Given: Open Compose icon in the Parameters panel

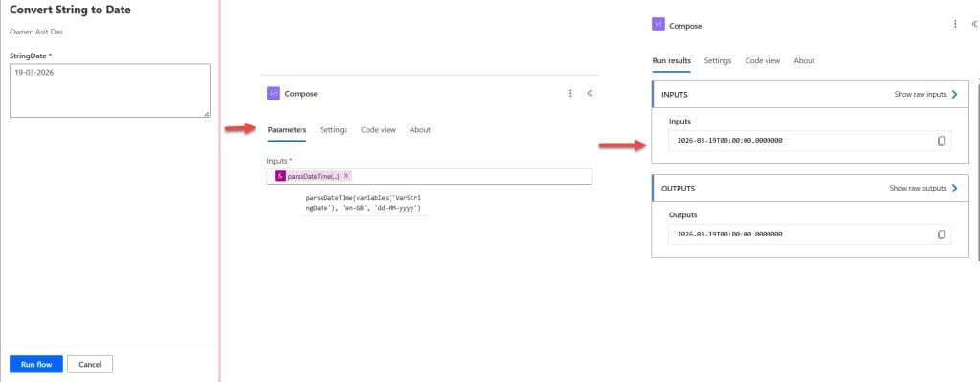Looking at the screenshot, I should (x=273, y=93).
